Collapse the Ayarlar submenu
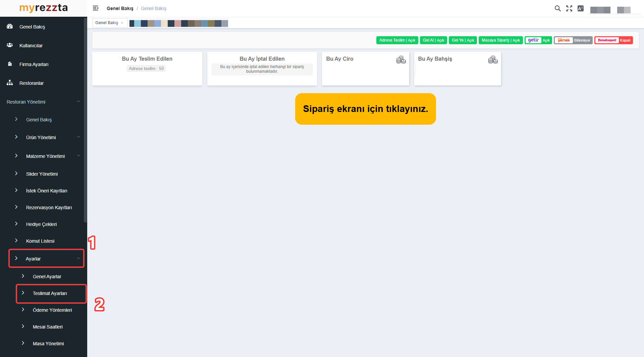Viewport: 644px width, 357px height. 78,258
